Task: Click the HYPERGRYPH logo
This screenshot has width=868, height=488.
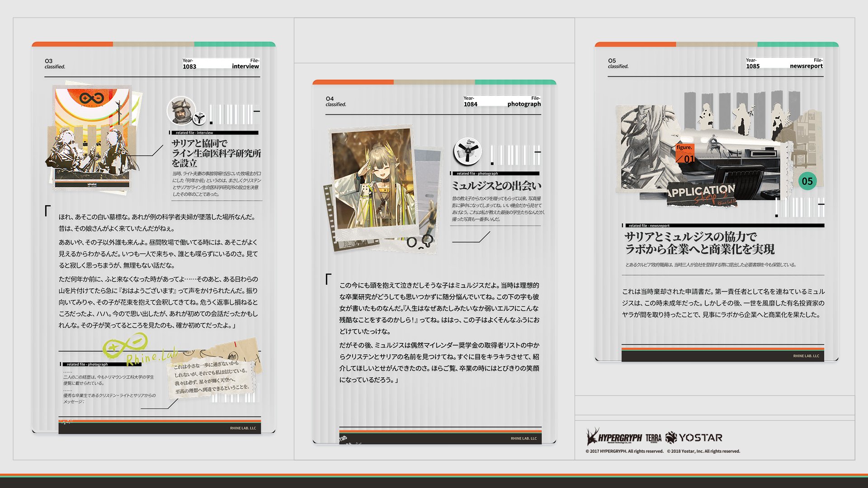Action: 614,437
